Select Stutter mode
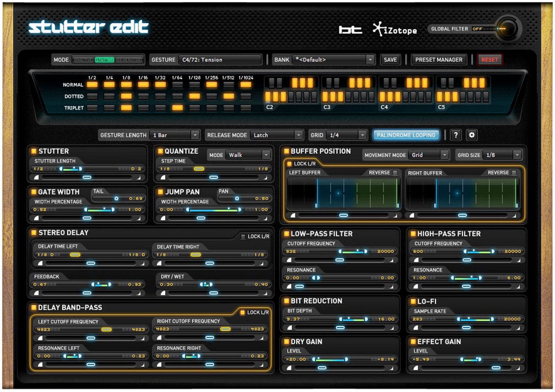Viewport: 555px width, 392px height. tap(105, 60)
